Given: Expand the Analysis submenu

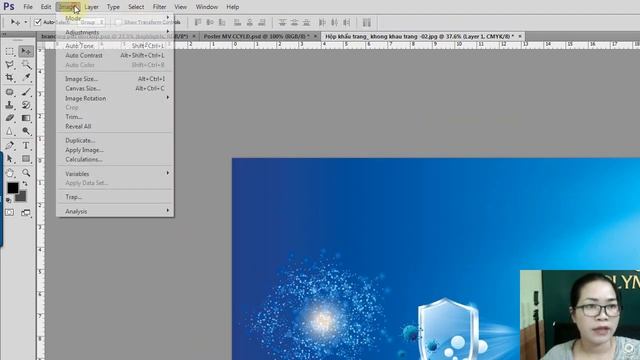Looking at the screenshot, I should tap(115, 211).
